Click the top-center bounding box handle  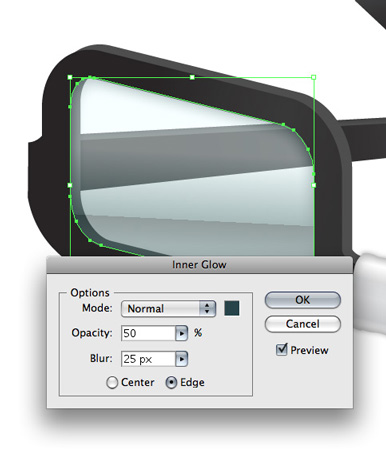pyautogui.click(x=192, y=77)
